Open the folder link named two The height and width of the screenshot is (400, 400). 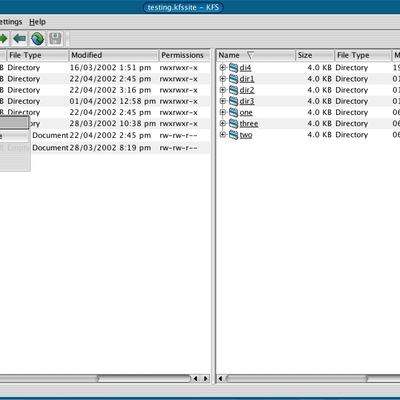tap(246, 135)
